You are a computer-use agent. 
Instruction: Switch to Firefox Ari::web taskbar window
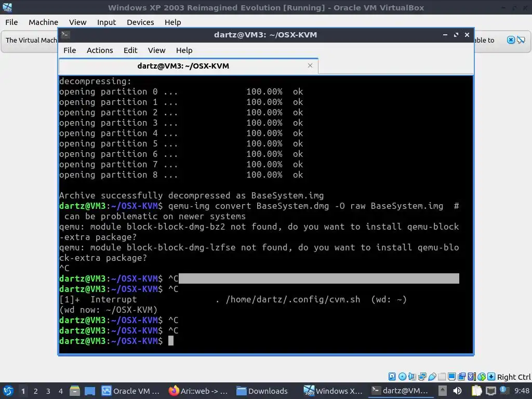tap(198, 391)
